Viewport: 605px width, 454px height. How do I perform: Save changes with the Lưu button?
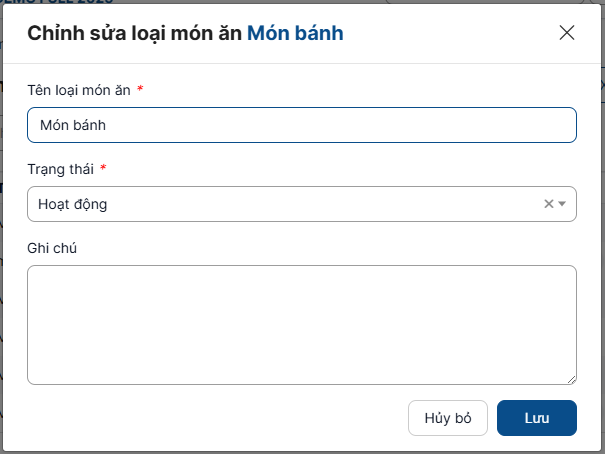(536, 418)
